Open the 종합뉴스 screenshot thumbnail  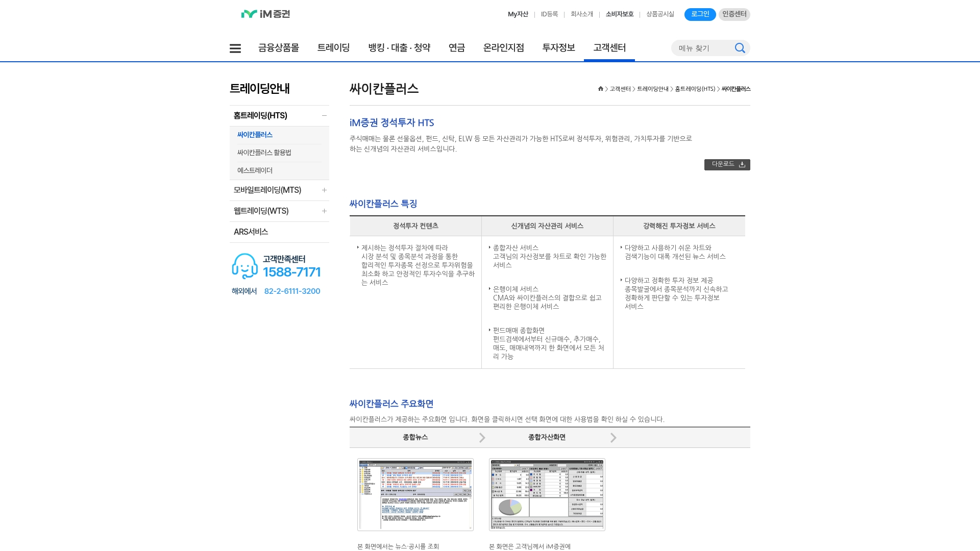(x=415, y=494)
